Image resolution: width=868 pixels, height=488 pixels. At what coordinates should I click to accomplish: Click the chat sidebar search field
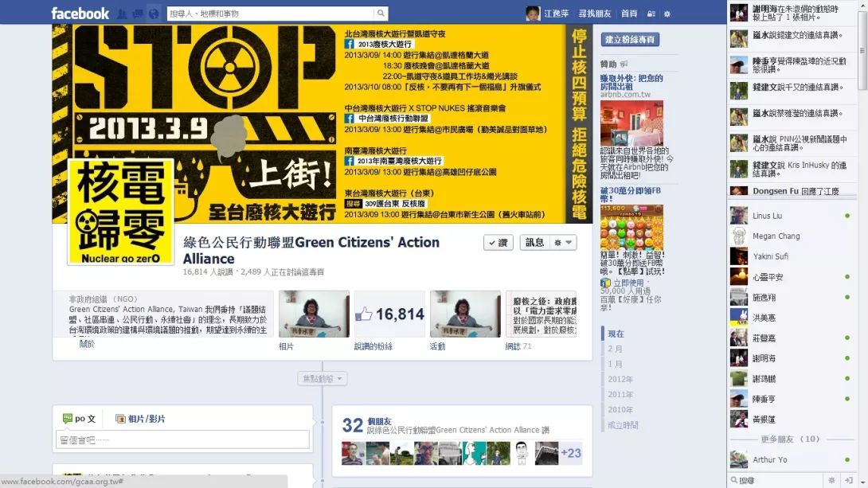(776, 480)
